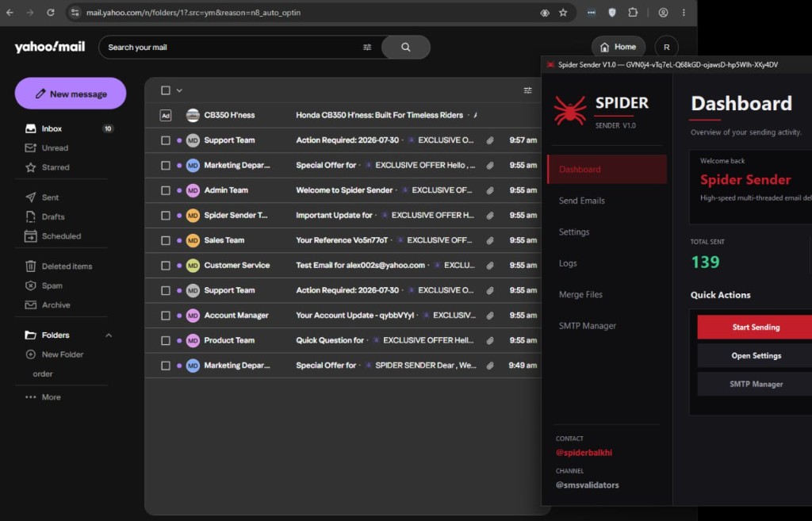The width and height of the screenshot is (812, 521).
Task: Open the Scheduled folder
Action: pyautogui.click(x=61, y=236)
